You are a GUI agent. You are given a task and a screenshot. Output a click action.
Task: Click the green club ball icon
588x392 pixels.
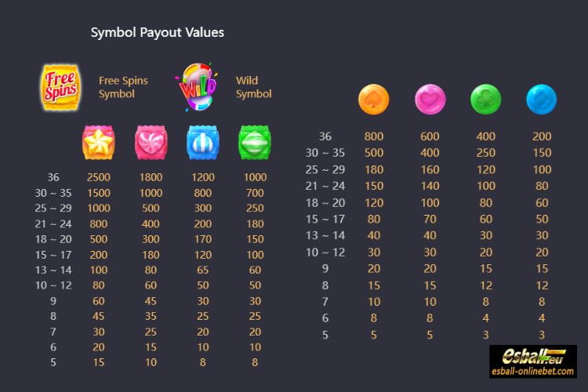(x=485, y=99)
